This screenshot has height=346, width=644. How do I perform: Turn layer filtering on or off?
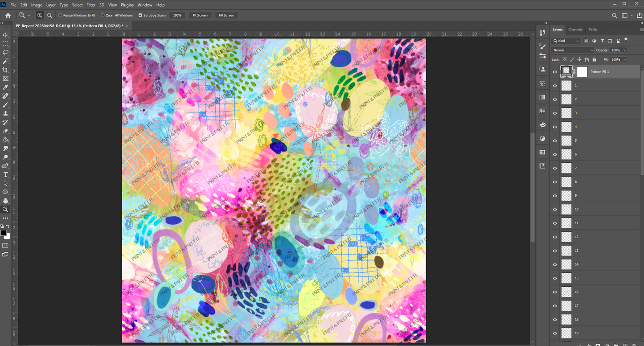[626, 40]
